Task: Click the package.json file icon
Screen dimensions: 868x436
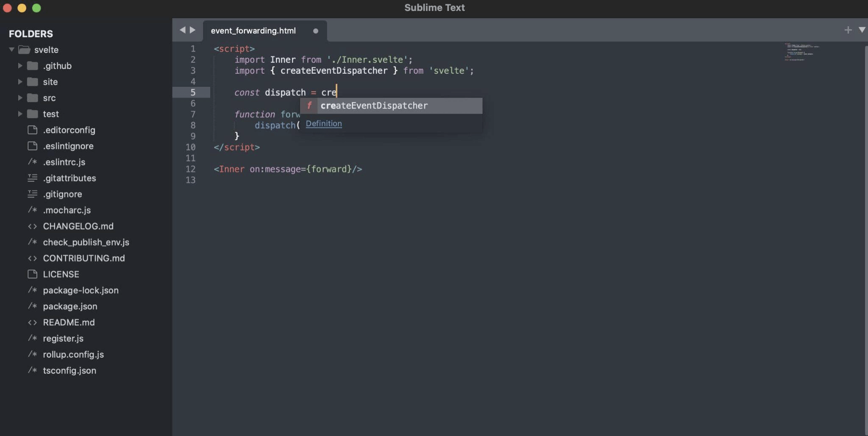Action: (x=32, y=306)
